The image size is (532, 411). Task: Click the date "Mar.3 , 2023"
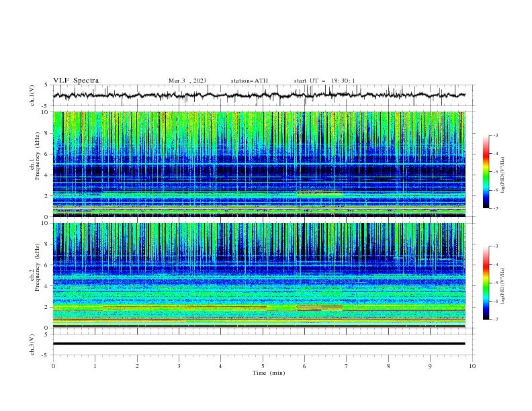coord(187,81)
